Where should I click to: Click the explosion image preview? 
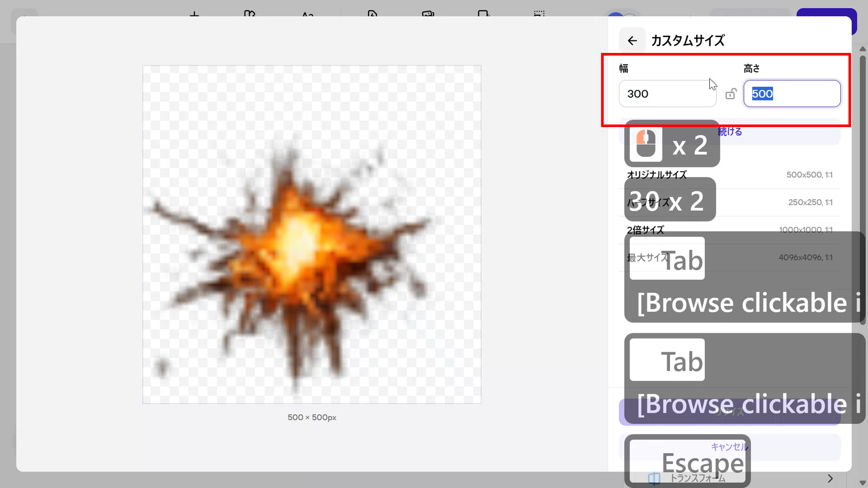point(312,235)
